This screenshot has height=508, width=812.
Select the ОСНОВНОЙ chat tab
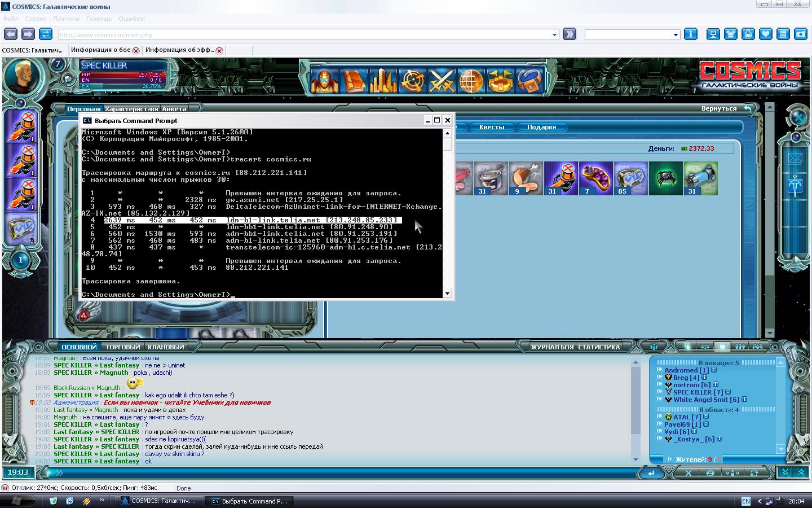click(x=79, y=347)
